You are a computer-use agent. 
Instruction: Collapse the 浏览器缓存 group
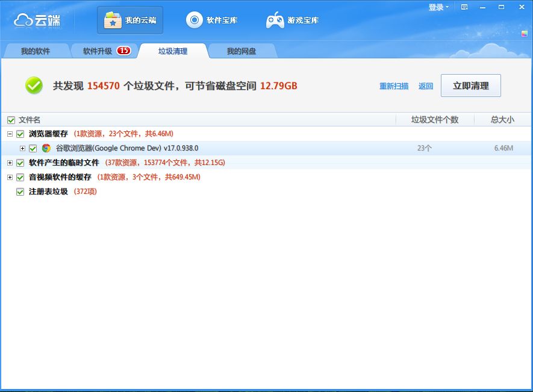(10, 134)
